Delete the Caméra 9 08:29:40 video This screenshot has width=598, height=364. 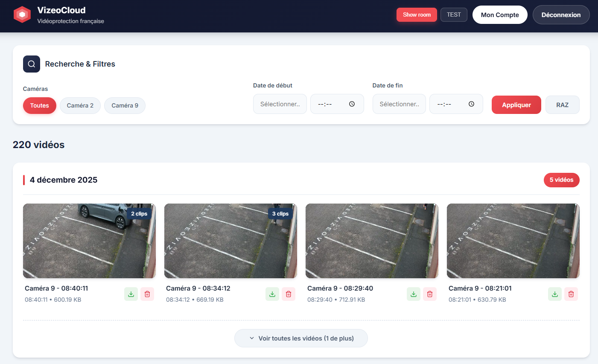(430, 294)
